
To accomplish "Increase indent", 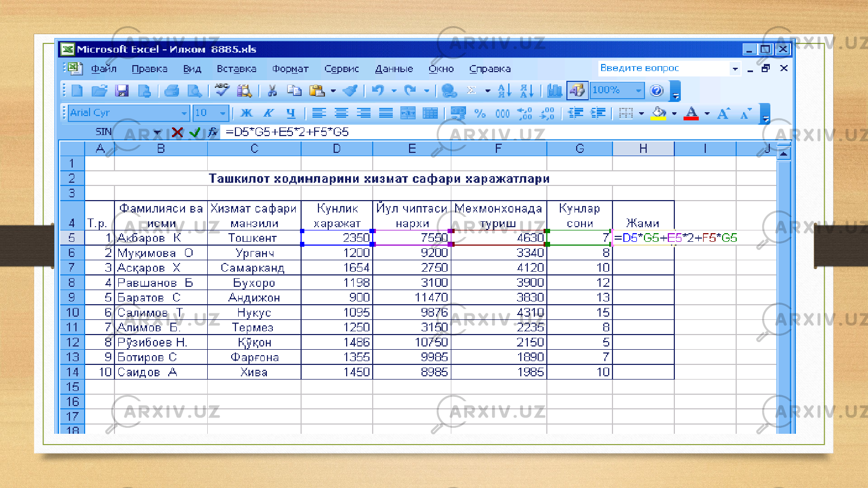I will (598, 113).
